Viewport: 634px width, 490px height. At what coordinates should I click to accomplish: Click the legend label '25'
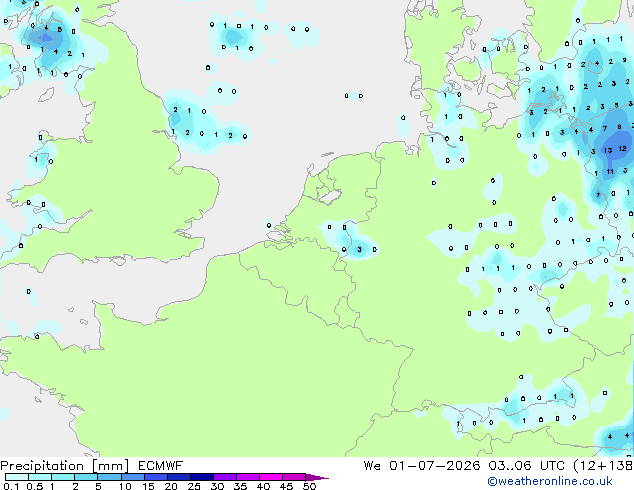194,486
